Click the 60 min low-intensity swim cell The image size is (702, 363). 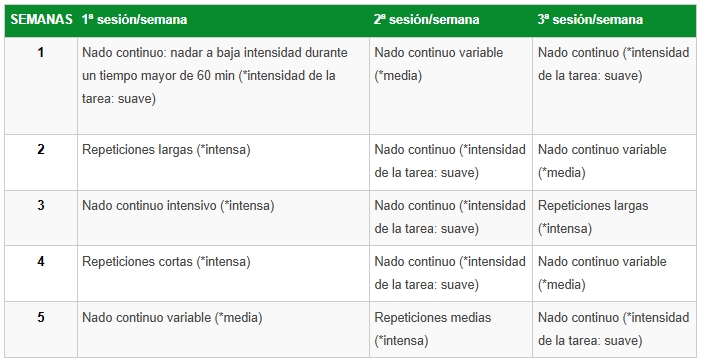click(223, 85)
